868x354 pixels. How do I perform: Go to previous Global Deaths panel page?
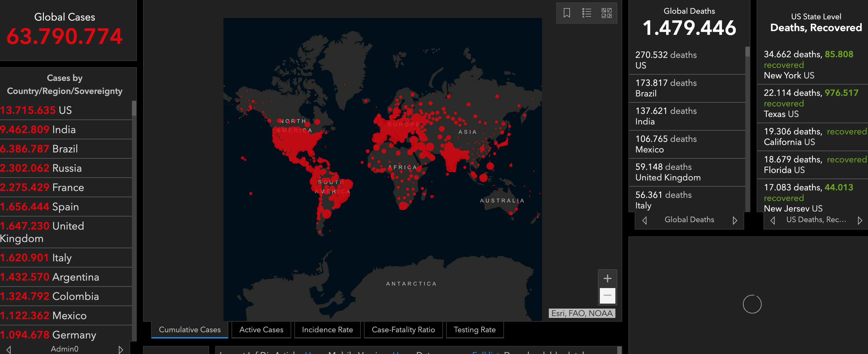(x=645, y=220)
